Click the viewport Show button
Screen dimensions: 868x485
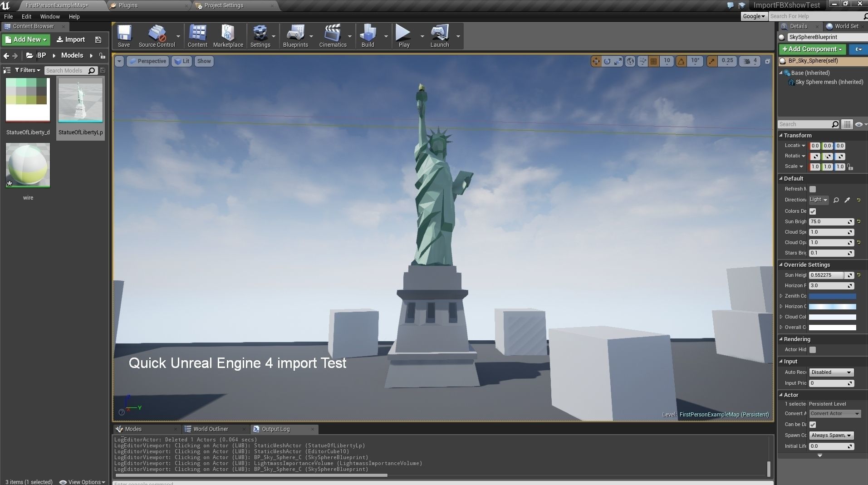(x=204, y=61)
